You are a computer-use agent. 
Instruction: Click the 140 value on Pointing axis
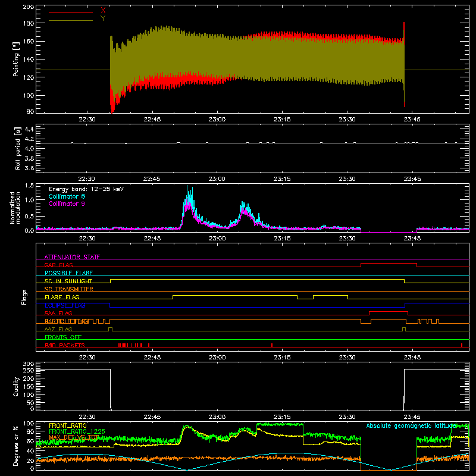[x=28, y=59]
